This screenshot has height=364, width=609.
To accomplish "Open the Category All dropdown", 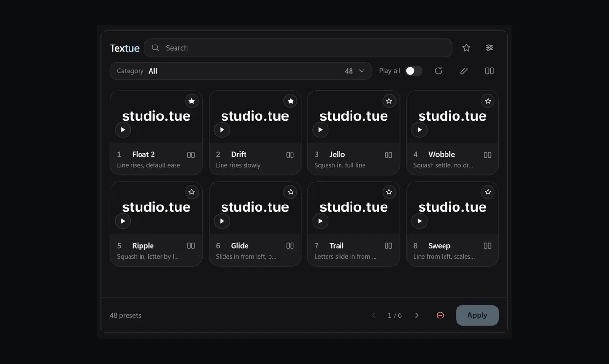I will coord(241,71).
